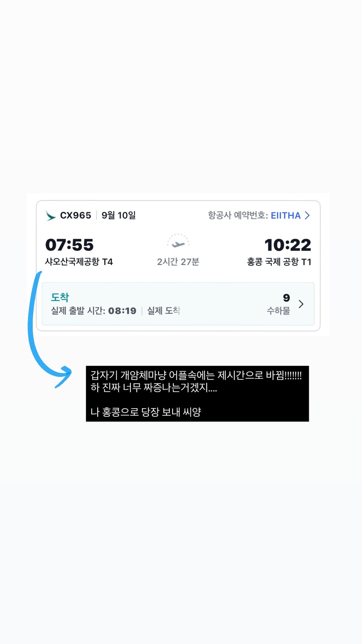This screenshot has height=644, width=362.
Task: Click the 항공사 예약번호 label
Action: pyautogui.click(x=238, y=215)
